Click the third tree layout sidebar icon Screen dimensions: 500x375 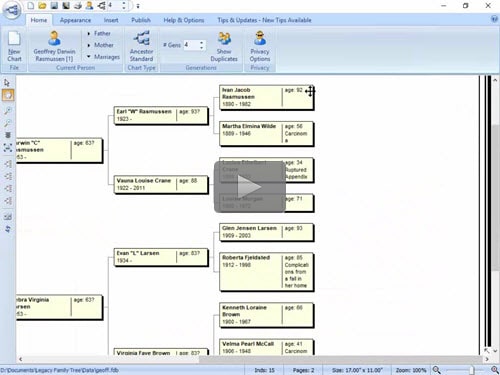click(8, 188)
